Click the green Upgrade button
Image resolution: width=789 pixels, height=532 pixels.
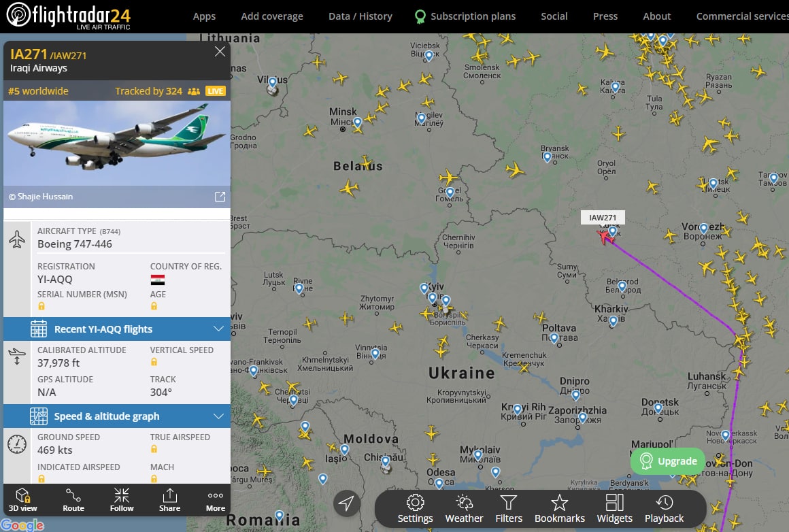[668, 461]
